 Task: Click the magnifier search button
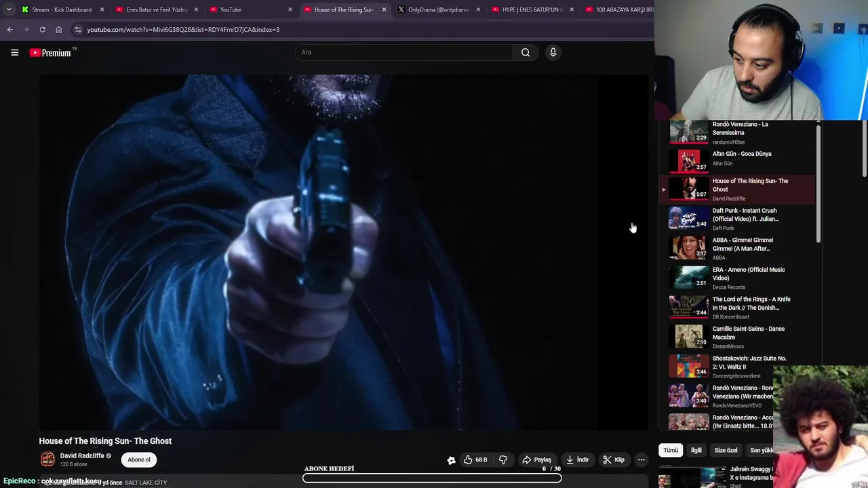point(526,52)
